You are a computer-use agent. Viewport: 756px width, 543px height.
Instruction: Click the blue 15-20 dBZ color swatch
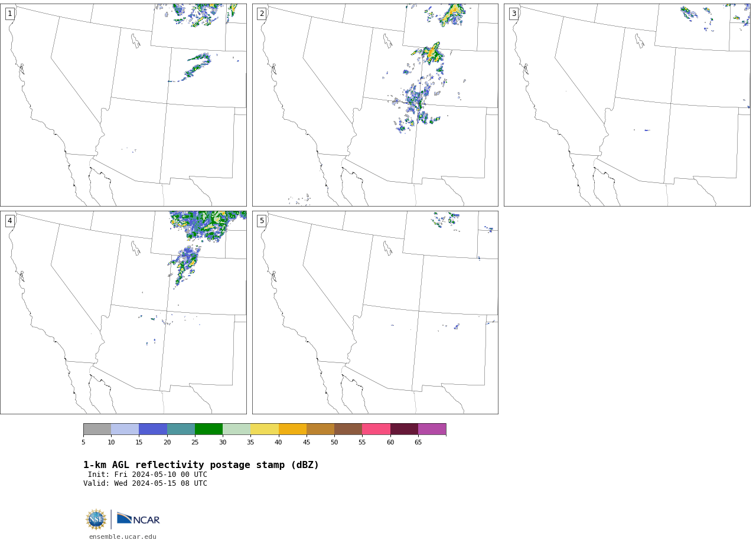[x=153, y=429]
